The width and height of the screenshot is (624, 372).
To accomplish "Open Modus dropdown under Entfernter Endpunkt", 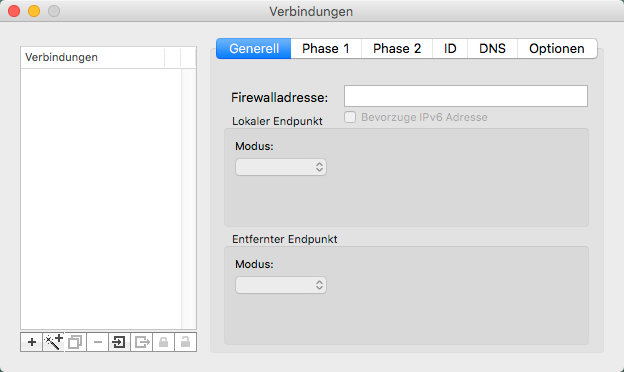I will (281, 285).
